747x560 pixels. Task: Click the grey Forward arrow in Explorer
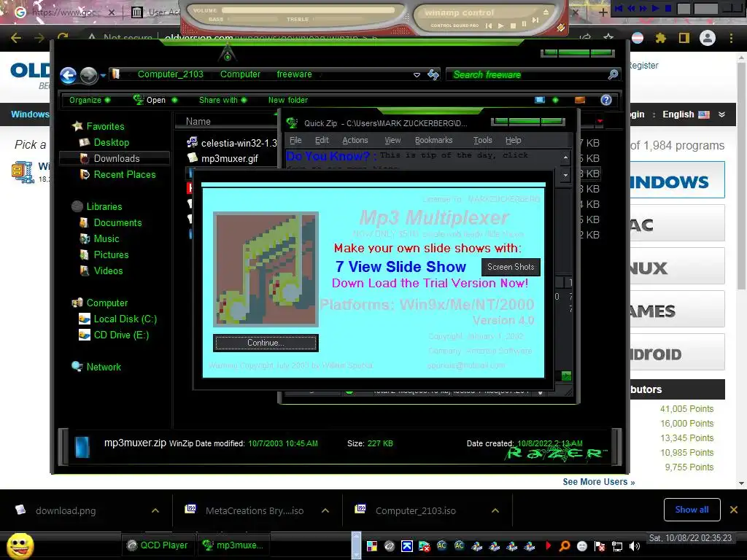[88, 75]
